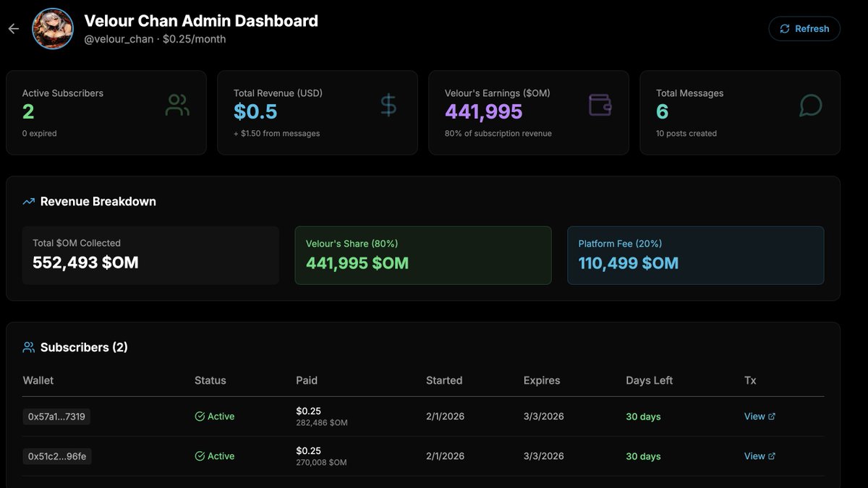This screenshot has height=488, width=868.
Task: Click the external link icon beside first View
Action: [x=773, y=416]
